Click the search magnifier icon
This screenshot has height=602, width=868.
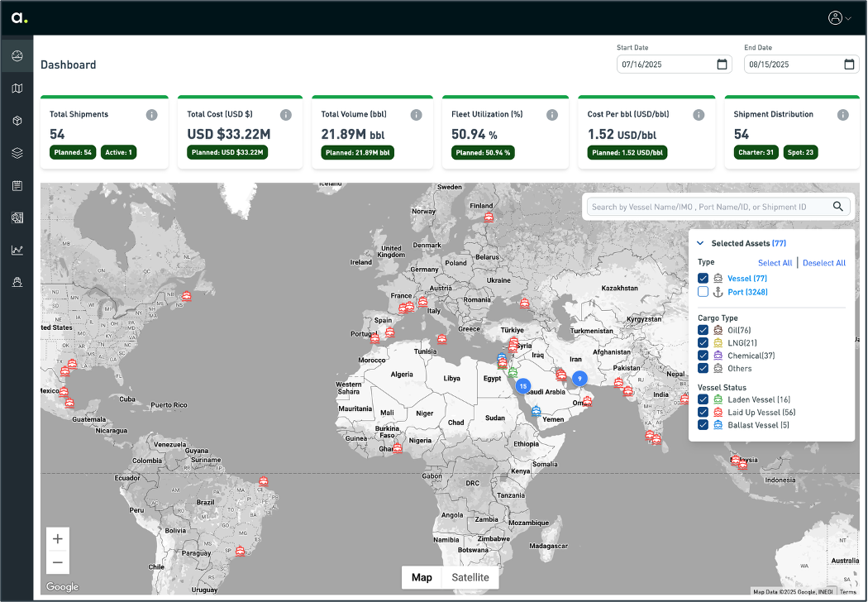838,207
